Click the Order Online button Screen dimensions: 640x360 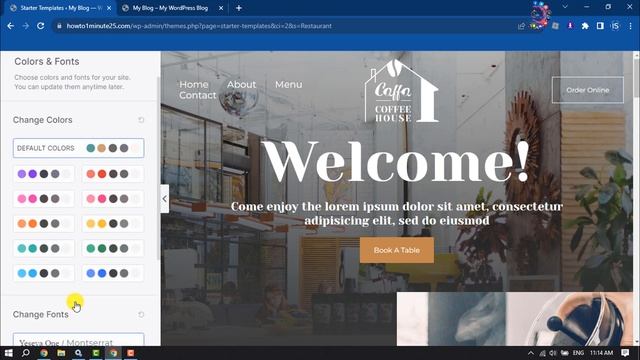point(587,90)
